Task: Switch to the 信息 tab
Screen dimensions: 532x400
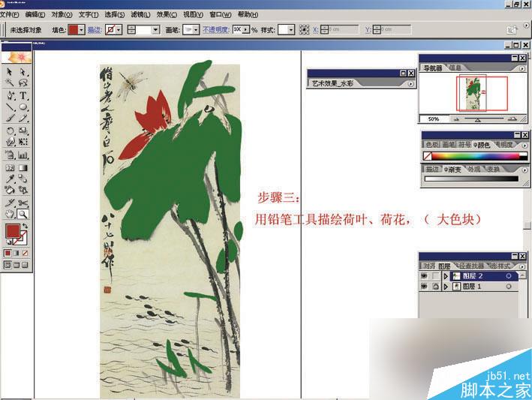Action: click(x=455, y=68)
